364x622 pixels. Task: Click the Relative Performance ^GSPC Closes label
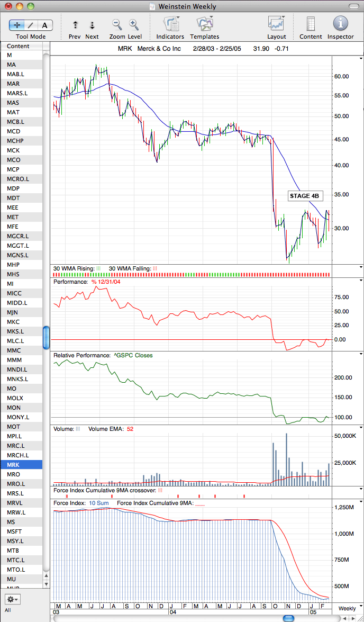pyautogui.click(x=103, y=355)
